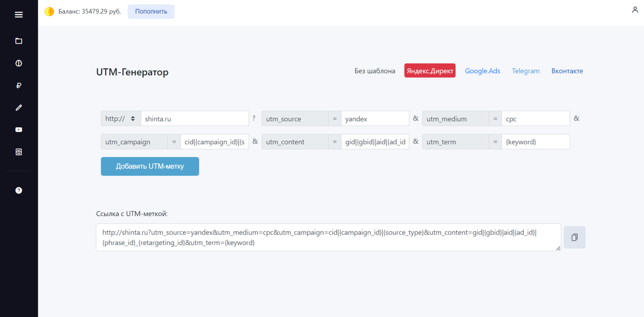The image size is (644, 317).
Task: Select the Google.Ads template tab
Action: coord(482,71)
